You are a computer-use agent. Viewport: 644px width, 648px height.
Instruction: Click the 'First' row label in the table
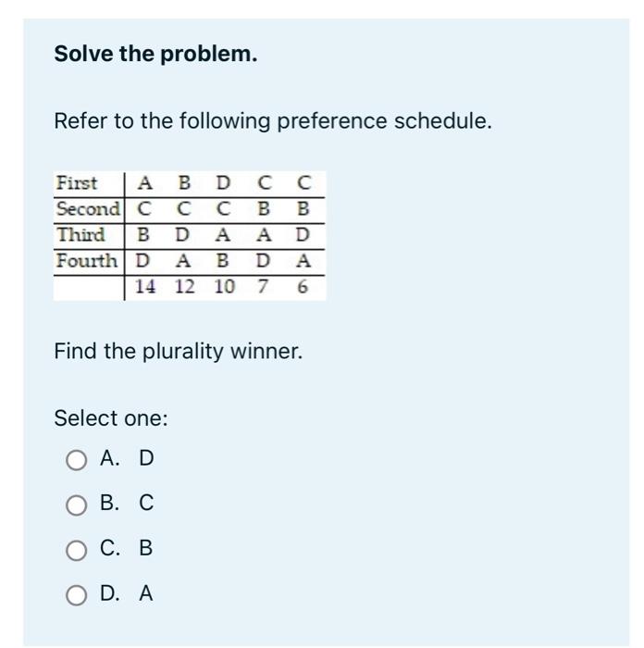77,182
